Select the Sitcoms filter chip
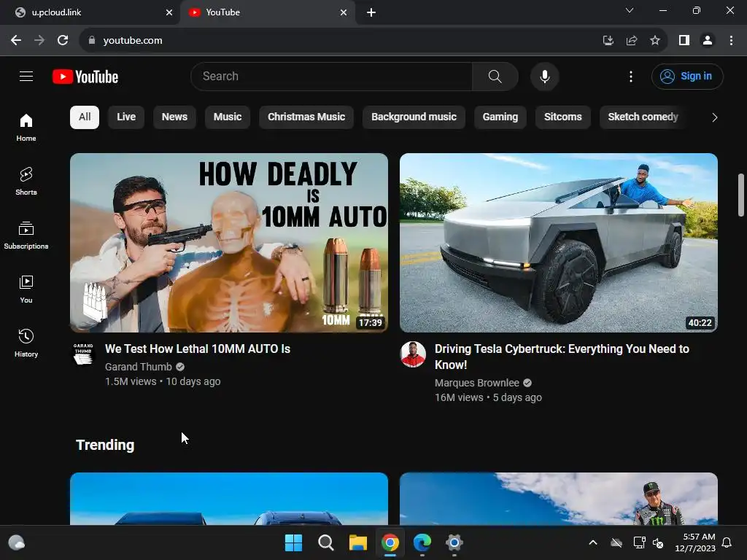The image size is (747, 560). (x=562, y=117)
